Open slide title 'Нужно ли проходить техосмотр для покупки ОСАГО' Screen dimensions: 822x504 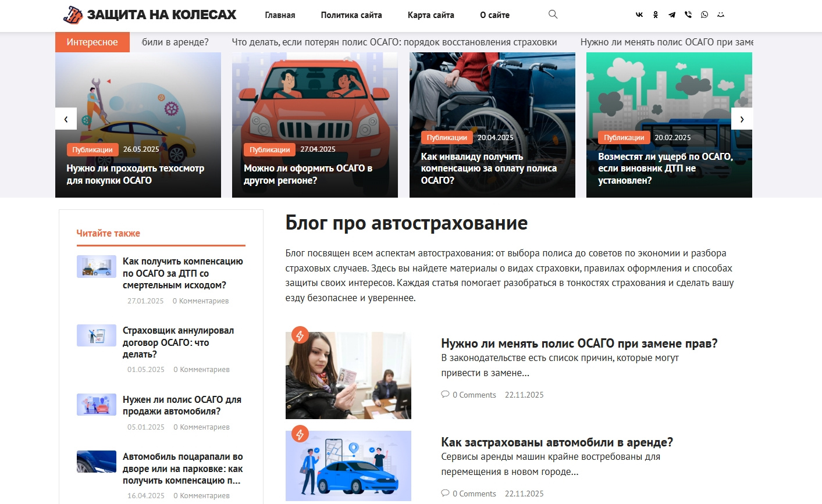[136, 174]
